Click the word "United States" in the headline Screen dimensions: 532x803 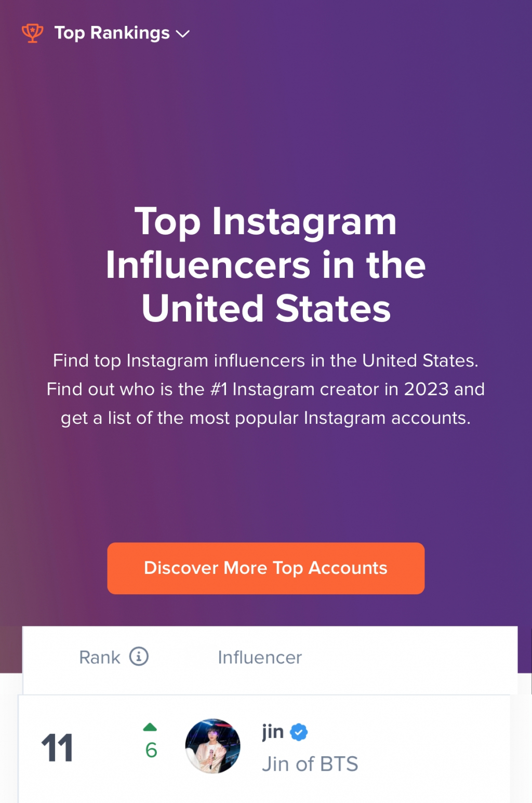pos(266,309)
